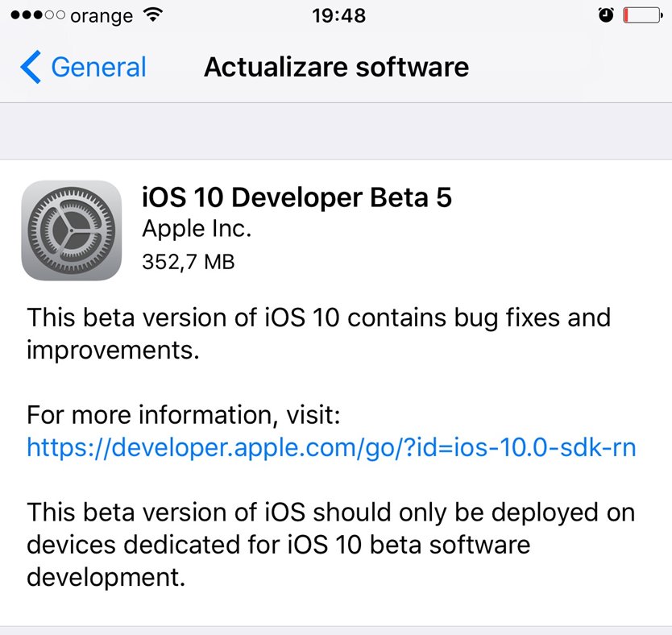Tap the iOS 10 Developer Beta 5 heading
The image size is (672, 635).
pos(297,197)
